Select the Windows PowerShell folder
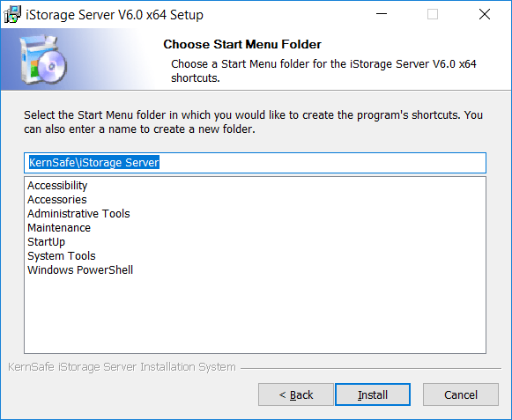Viewport: 512px width, 420px height. point(80,270)
